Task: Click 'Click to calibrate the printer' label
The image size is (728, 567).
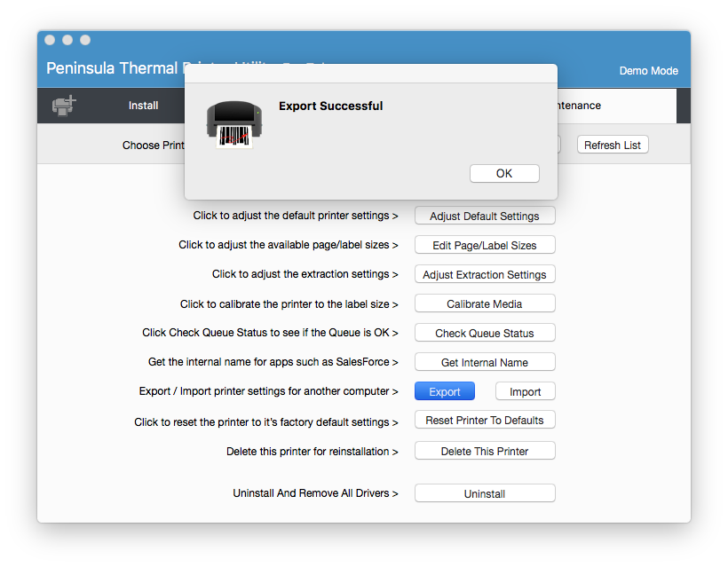Action: [289, 304]
